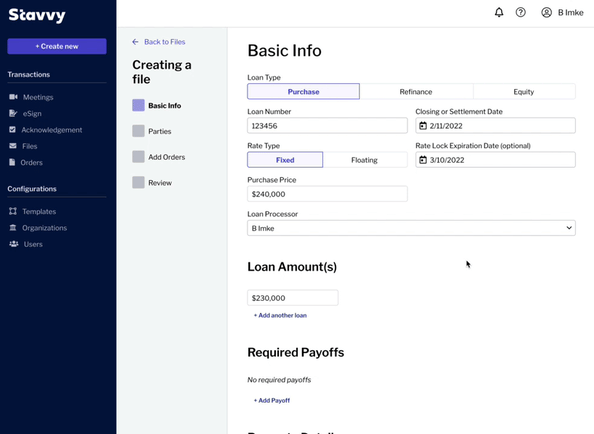
Task: Open the Loan Processor B Imke select box
Action: tap(411, 228)
